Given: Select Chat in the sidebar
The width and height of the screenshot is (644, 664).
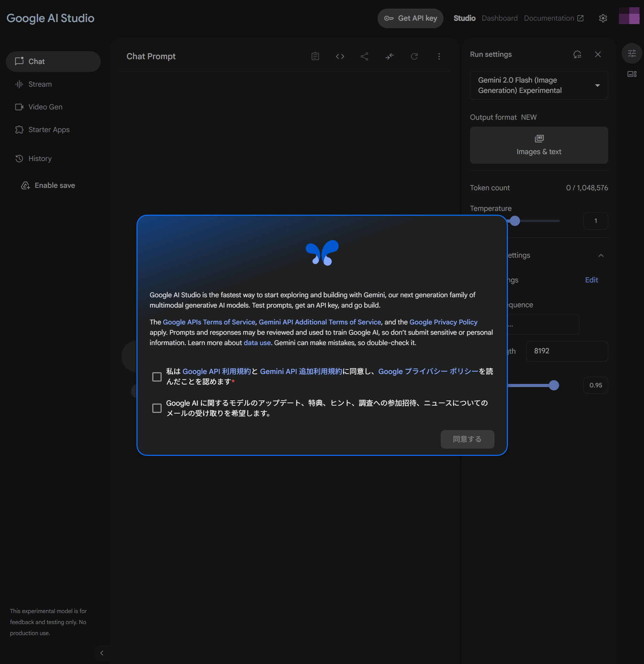Looking at the screenshot, I should 53,62.
